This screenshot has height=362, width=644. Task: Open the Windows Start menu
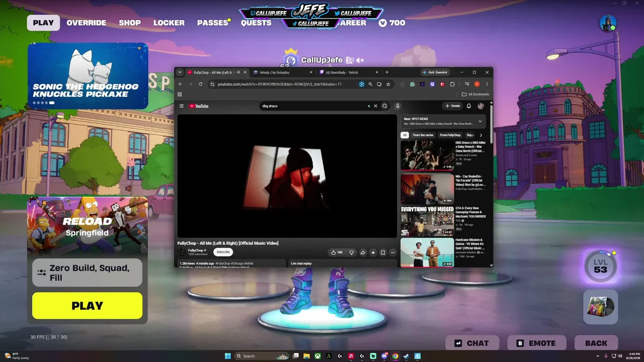click(x=227, y=356)
